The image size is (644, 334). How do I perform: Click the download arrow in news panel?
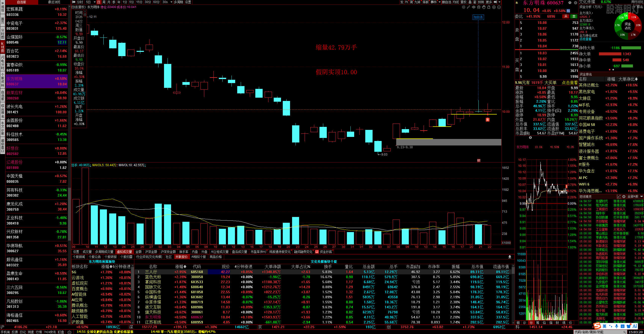click(x=510, y=257)
